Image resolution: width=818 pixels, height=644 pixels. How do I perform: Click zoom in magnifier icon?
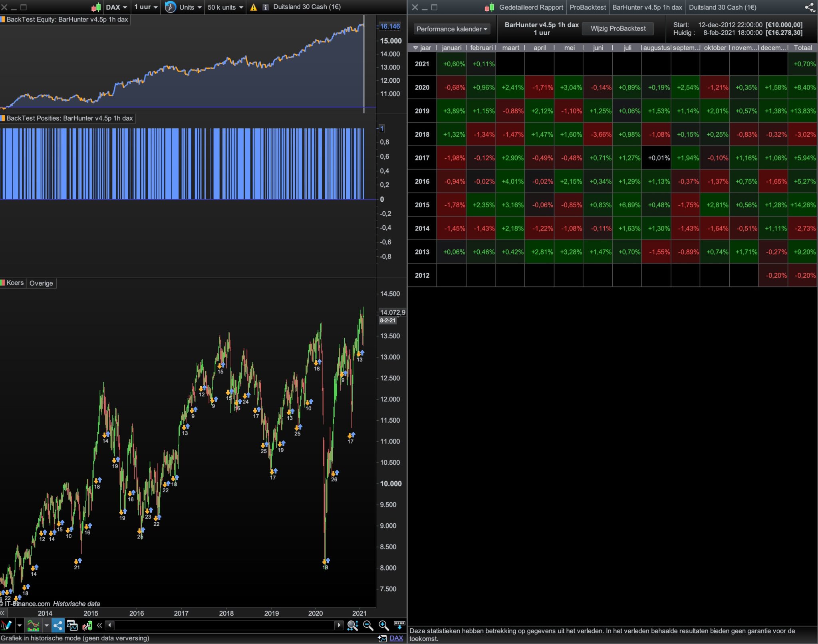click(383, 625)
